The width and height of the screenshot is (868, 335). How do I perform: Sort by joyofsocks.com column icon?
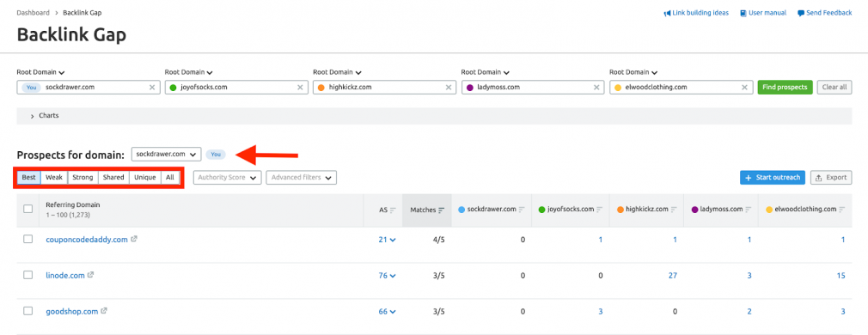[x=600, y=210]
